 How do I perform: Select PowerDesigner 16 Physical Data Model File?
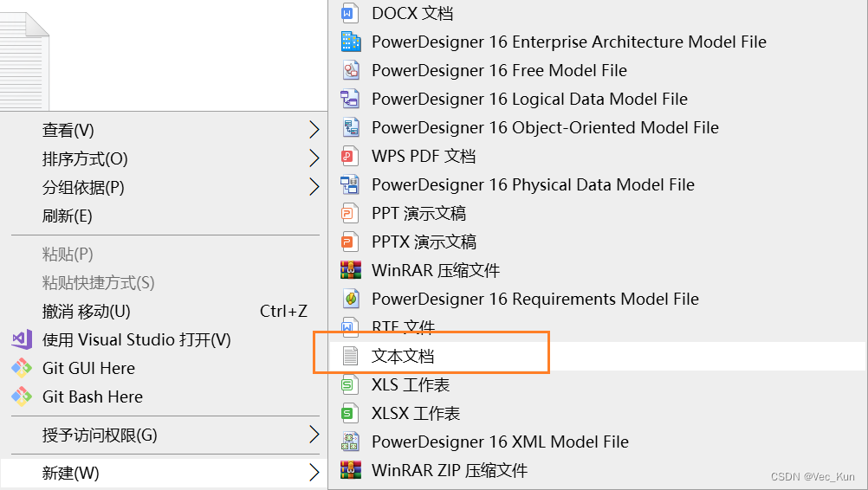coord(598,184)
